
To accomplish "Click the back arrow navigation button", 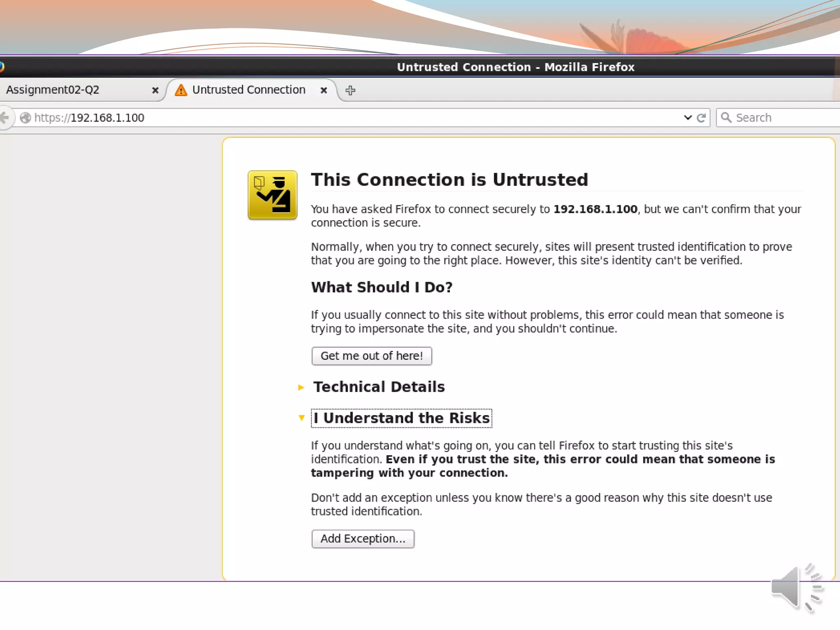I will pyautogui.click(x=4, y=118).
